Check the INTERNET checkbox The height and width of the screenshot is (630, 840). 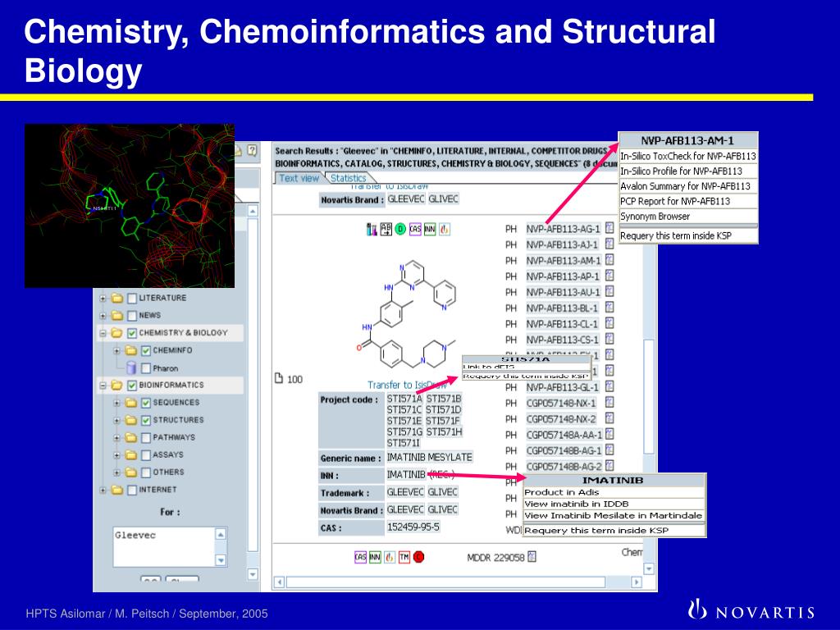click(x=132, y=490)
